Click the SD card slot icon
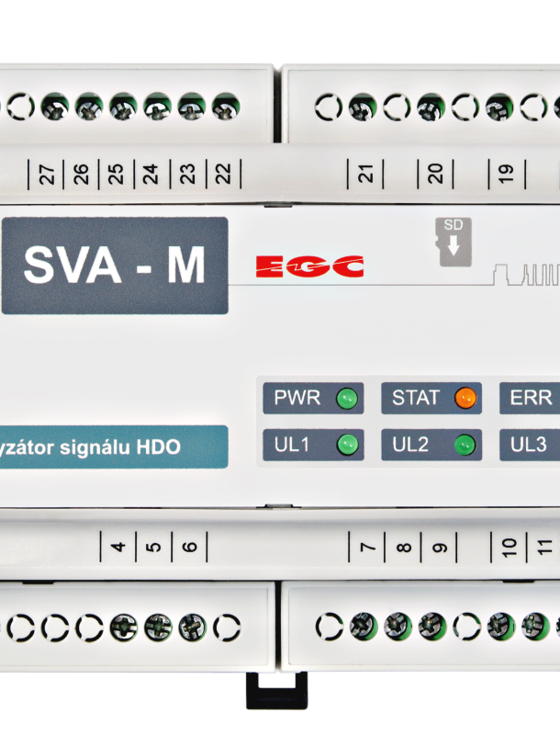The height and width of the screenshot is (735, 560). pyautogui.click(x=454, y=242)
